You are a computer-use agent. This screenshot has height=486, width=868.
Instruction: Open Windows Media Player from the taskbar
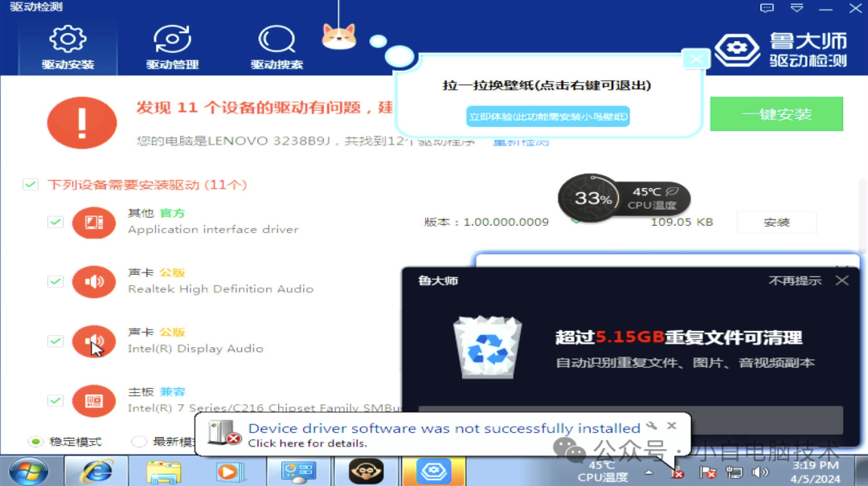click(x=231, y=472)
